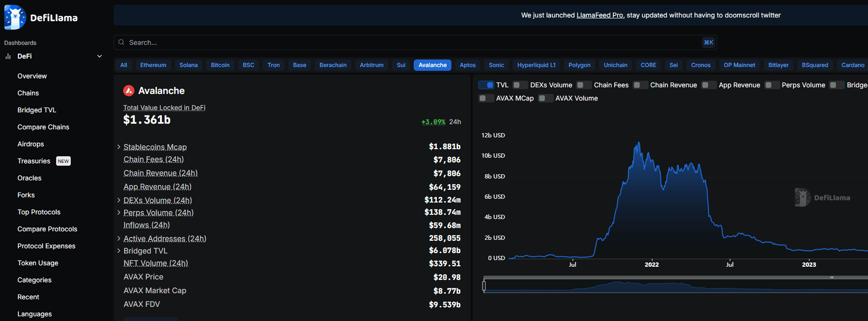Image resolution: width=868 pixels, height=321 pixels.
Task: Expand the Active Addresses (24h) row
Action: [119, 238]
